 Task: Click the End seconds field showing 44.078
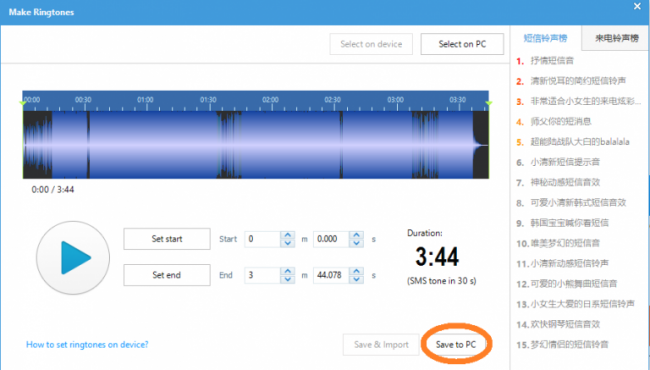(x=331, y=275)
